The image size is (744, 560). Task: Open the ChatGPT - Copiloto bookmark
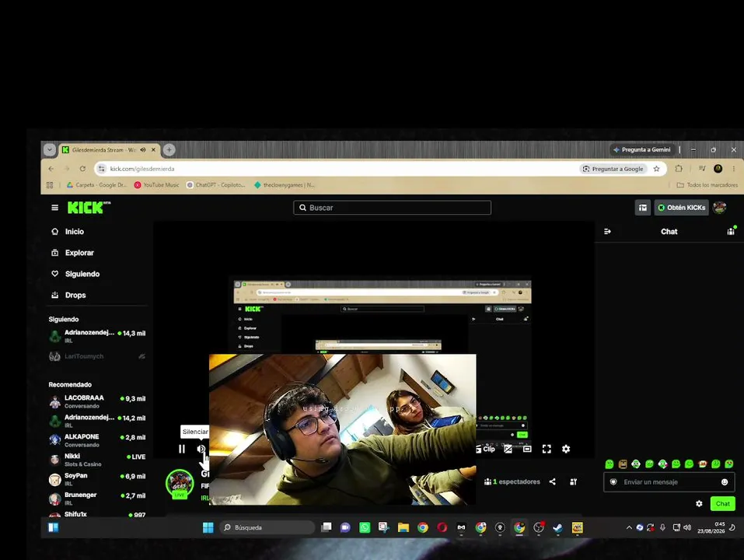point(216,185)
